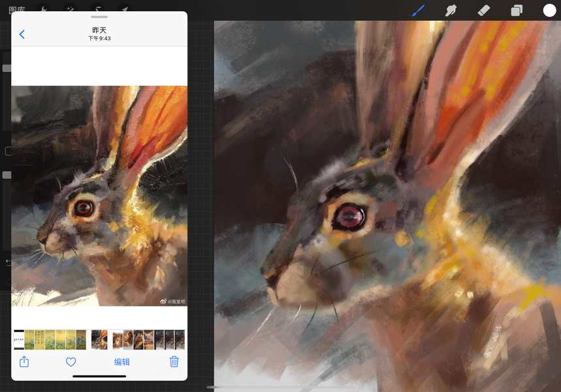Delete the photo with the trash icon
561x392 pixels.
tap(174, 361)
